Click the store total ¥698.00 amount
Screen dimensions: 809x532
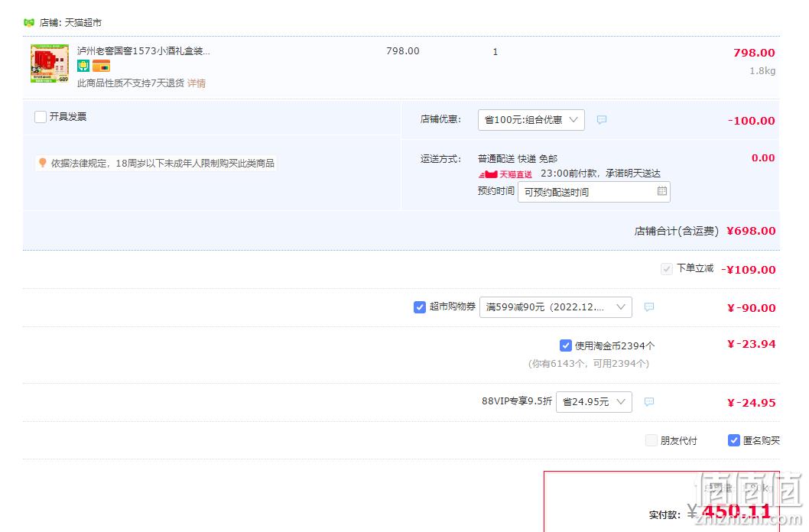[751, 231]
